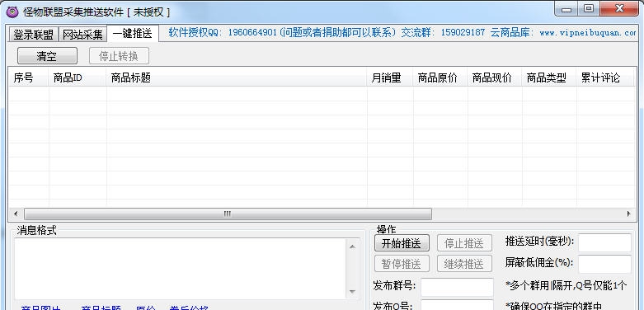
Task: Click the 停止转换 button
Action: click(x=119, y=56)
